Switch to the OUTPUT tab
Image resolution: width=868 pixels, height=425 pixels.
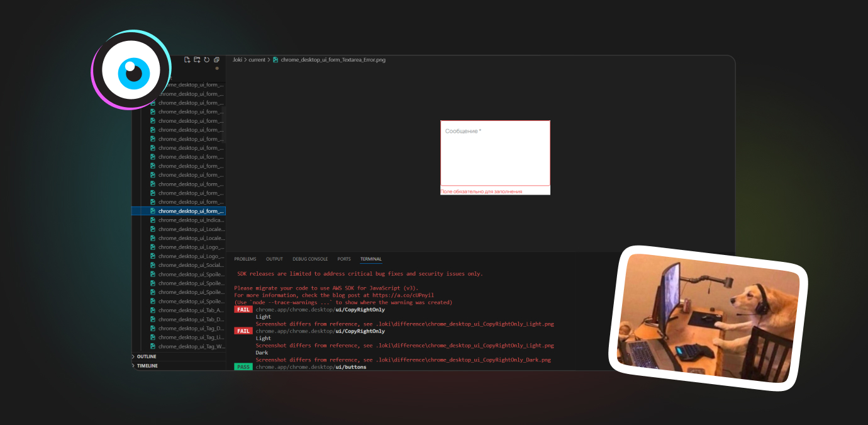[x=274, y=259]
